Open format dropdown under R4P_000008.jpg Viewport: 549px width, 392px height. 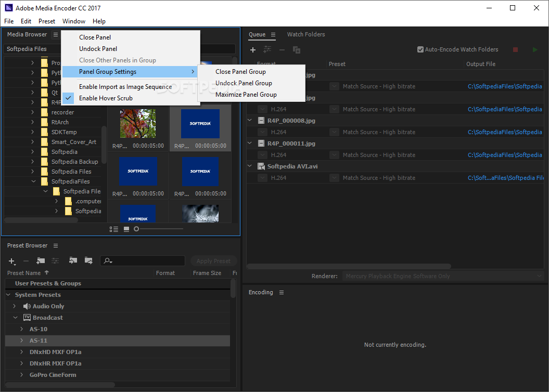(x=263, y=132)
